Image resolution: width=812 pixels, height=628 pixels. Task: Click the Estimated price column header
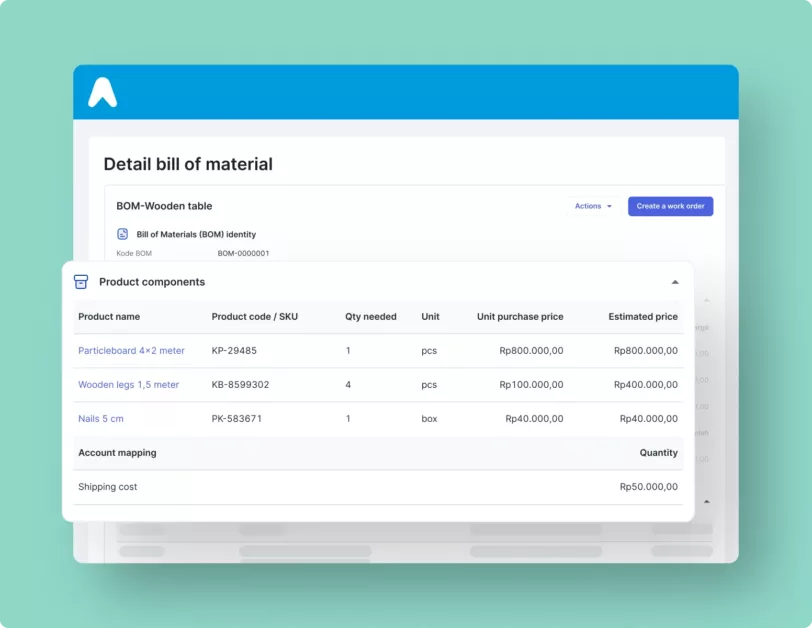(x=643, y=316)
